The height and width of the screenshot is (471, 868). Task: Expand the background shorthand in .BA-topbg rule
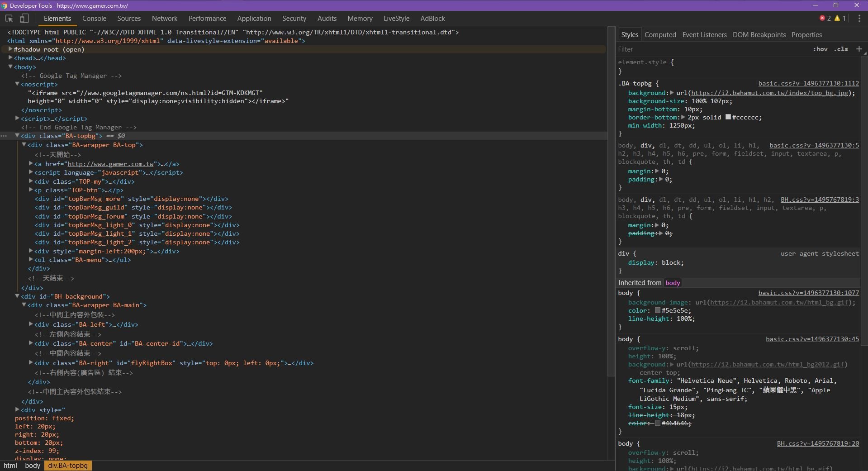click(672, 93)
